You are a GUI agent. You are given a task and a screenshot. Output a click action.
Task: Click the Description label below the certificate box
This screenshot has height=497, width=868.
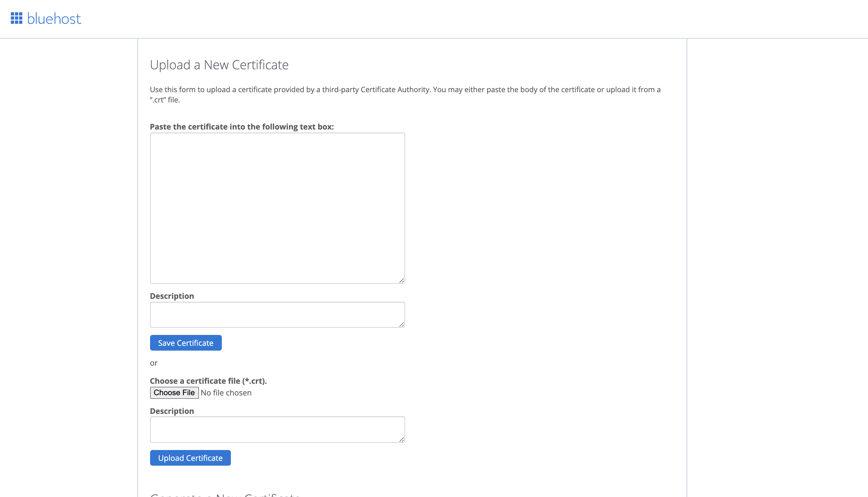172,296
